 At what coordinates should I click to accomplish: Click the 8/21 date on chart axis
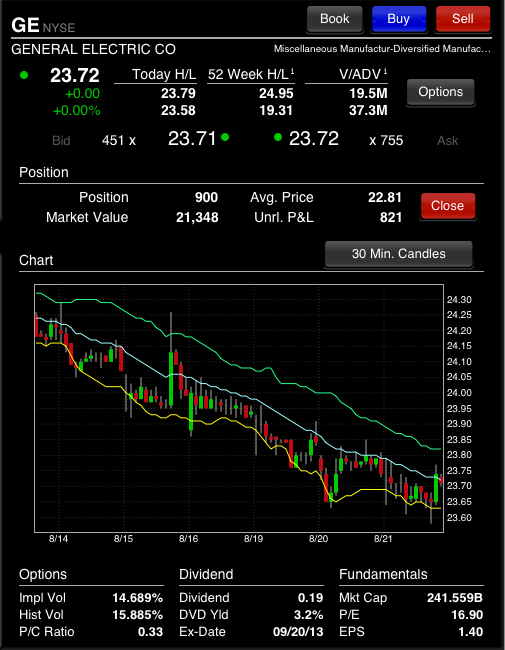coord(383,538)
